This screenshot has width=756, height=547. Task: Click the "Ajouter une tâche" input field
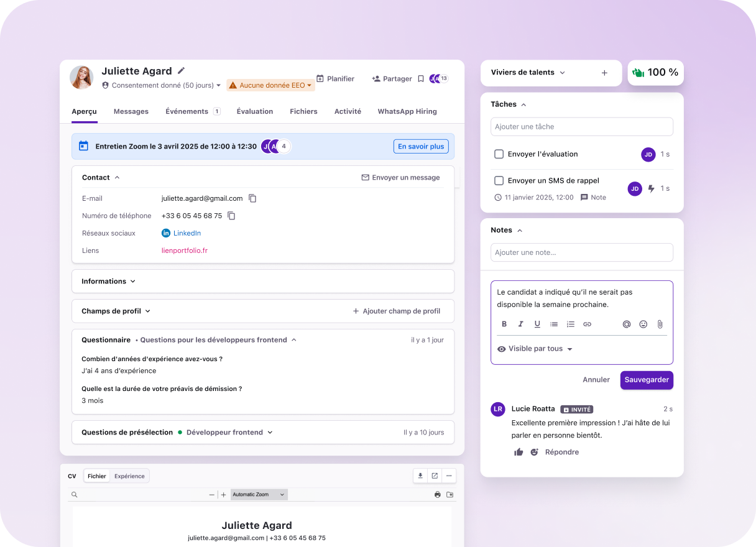(x=581, y=127)
